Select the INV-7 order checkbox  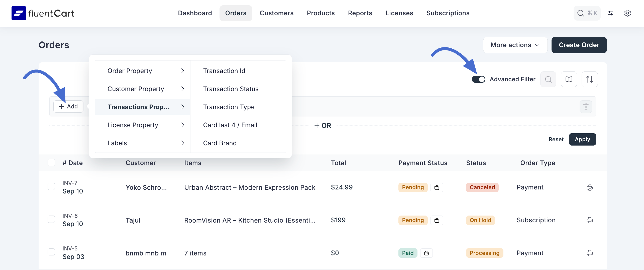coord(51,186)
